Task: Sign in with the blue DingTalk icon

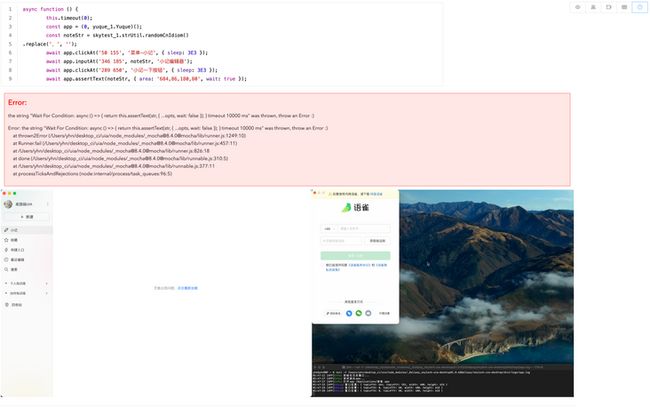Action: coord(349,313)
